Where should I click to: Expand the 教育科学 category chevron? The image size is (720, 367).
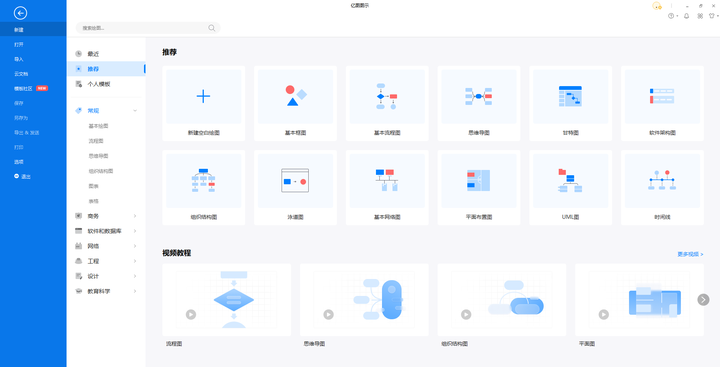coord(135,291)
